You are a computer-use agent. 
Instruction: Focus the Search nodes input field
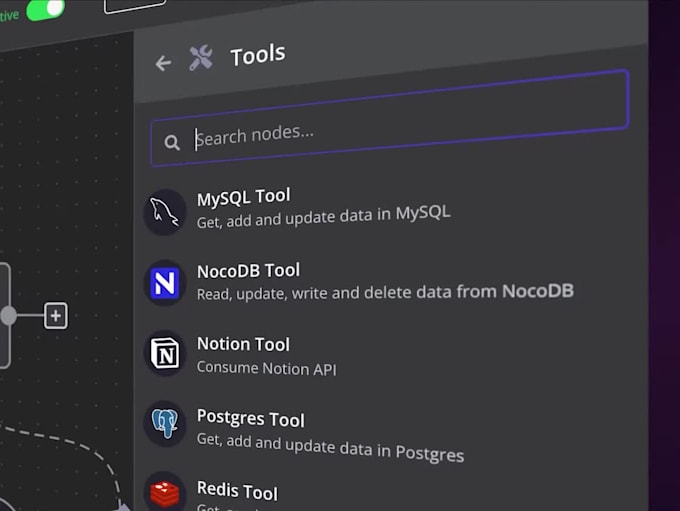(389, 118)
